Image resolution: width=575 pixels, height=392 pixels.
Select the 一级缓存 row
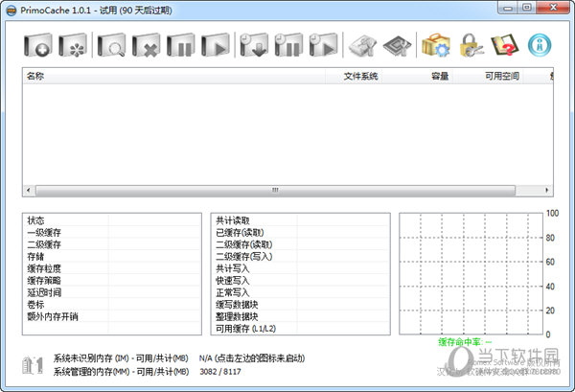coord(112,232)
